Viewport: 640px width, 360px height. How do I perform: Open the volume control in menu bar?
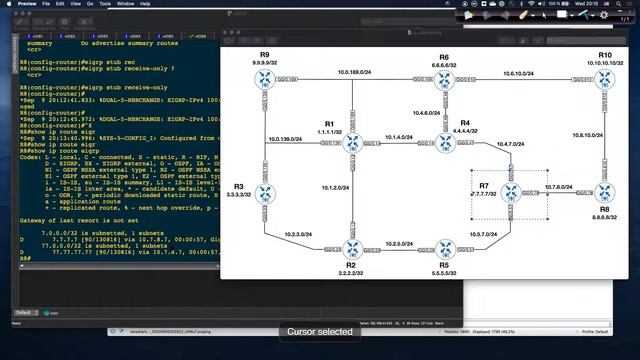(x=541, y=4)
